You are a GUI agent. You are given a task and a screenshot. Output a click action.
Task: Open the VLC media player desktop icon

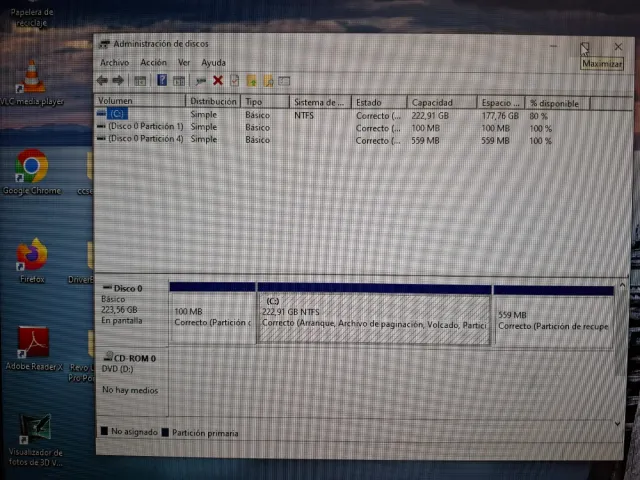[32, 83]
